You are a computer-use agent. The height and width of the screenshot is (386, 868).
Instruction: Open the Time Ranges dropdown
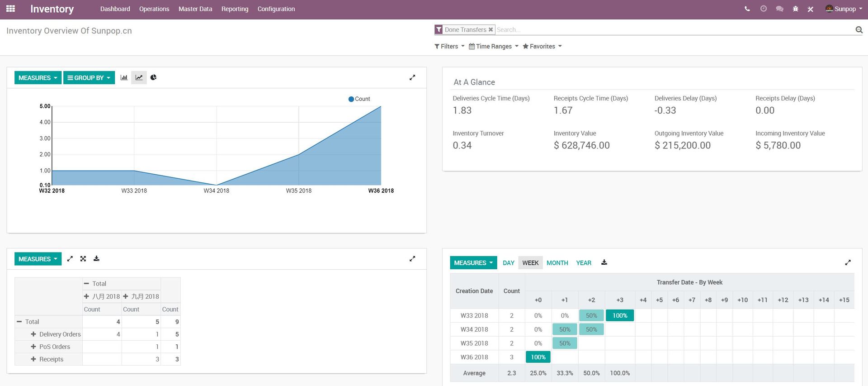(x=494, y=46)
